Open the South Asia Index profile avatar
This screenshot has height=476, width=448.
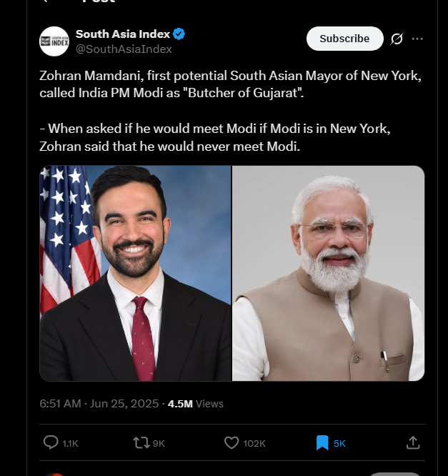coord(54,41)
